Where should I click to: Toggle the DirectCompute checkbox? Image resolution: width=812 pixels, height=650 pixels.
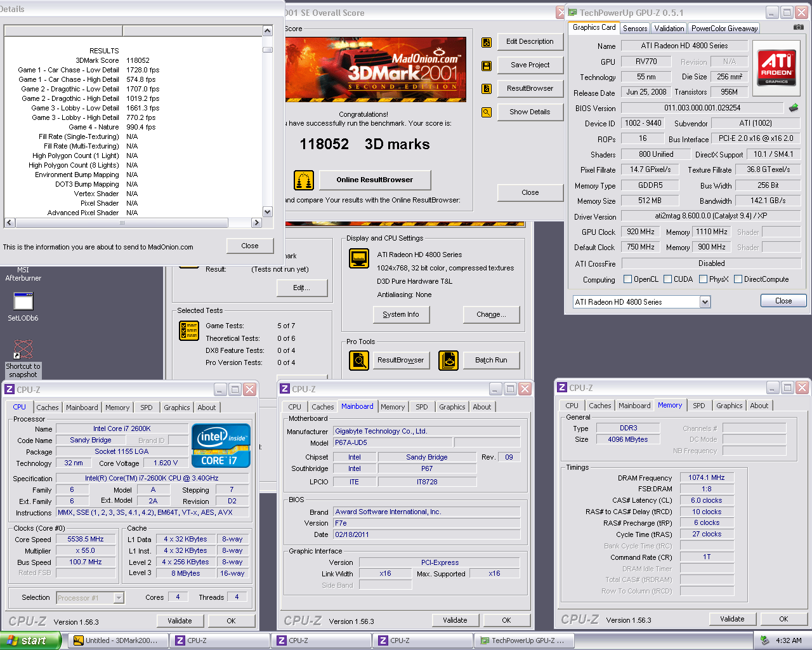pyautogui.click(x=738, y=279)
